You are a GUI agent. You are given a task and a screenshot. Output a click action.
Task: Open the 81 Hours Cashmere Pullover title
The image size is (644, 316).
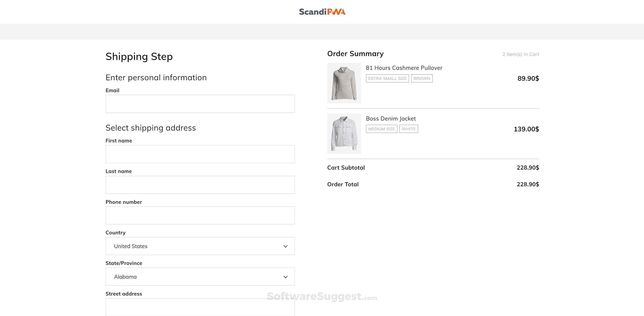404,68
